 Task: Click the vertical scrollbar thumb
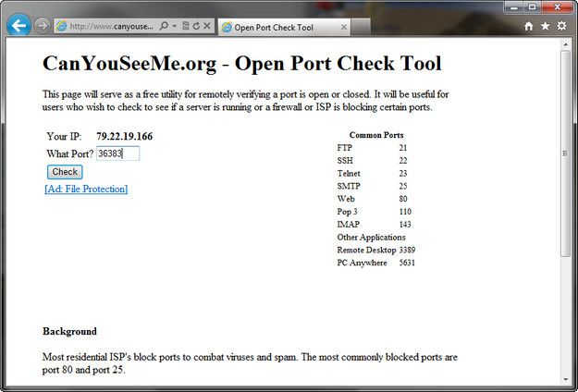(x=565, y=153)
